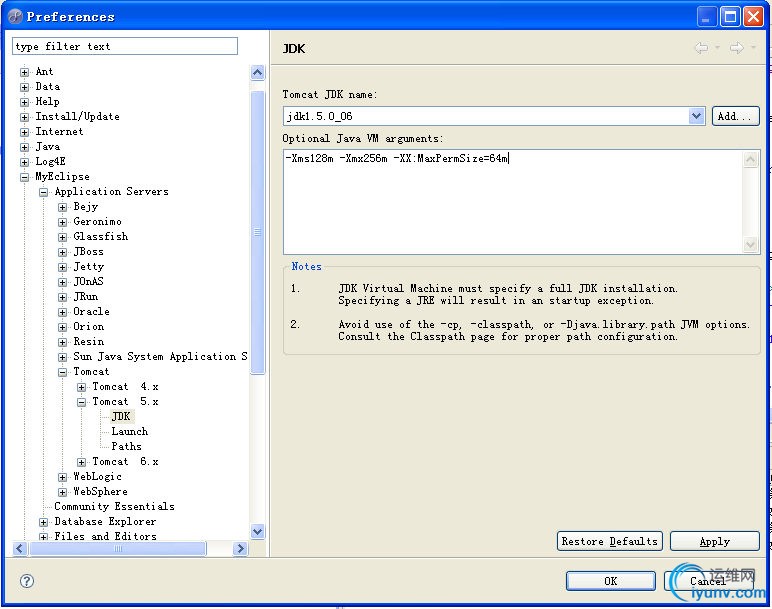Click the tree scrollbar up arrow
Screen dimensions: 772x609
(257, 73)
